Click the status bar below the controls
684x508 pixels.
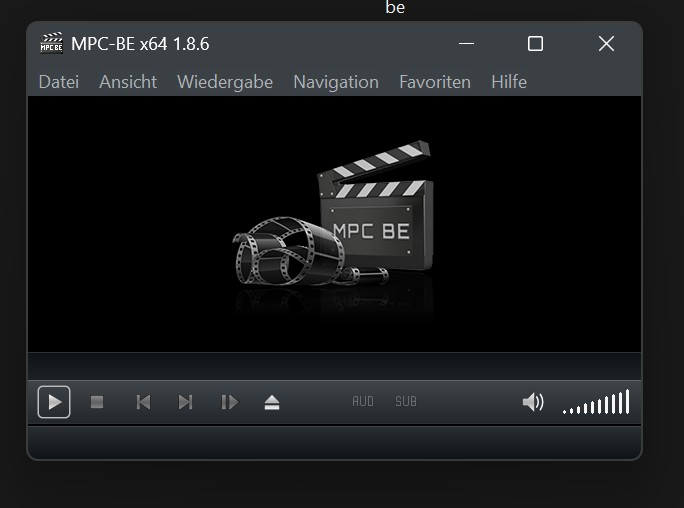pyautogui.click(x=335, y=442)
